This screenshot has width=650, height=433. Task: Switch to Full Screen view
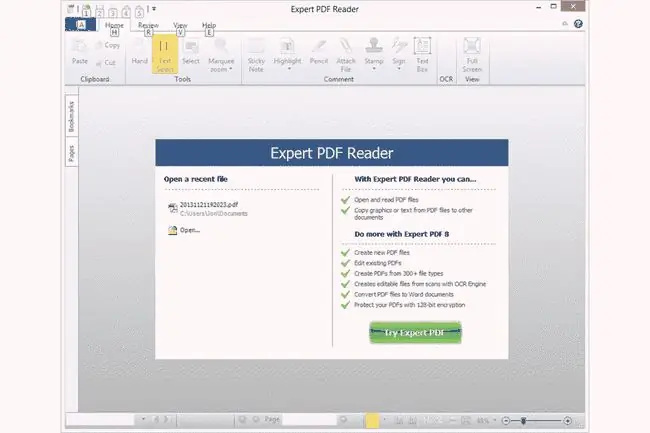[472, 55]
